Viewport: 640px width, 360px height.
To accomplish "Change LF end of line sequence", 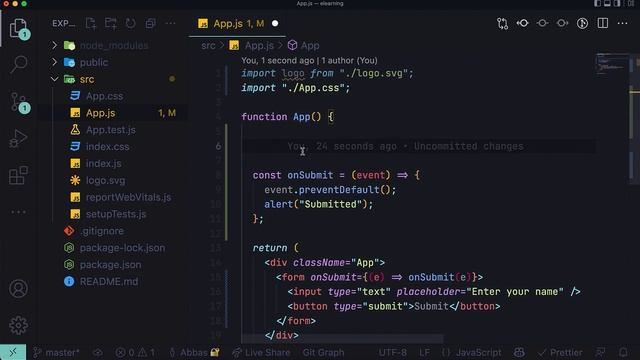I will click(424, 352).
